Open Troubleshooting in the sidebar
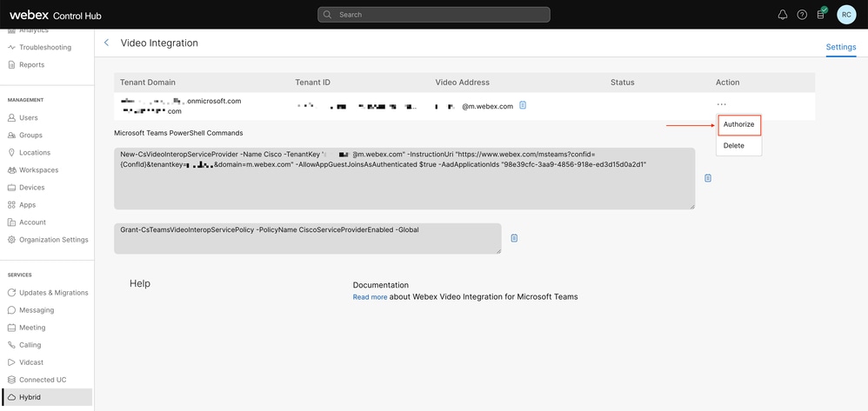The height and width of the screenshot is (411, 868). point(46,48)
